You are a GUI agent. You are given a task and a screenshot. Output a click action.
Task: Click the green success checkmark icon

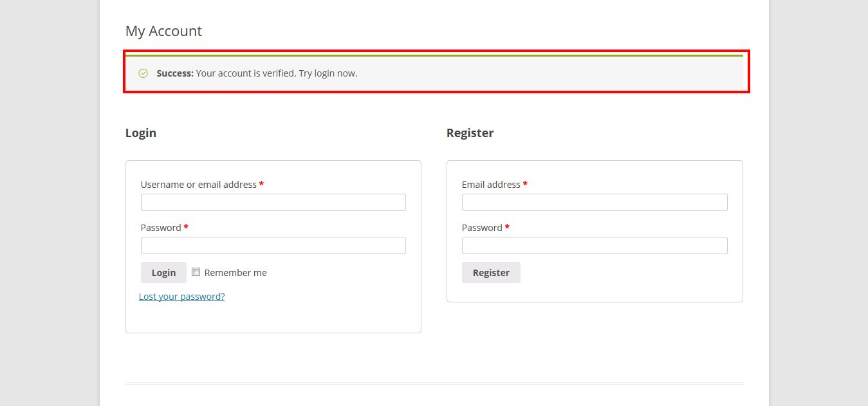click(x=143, y=73)
